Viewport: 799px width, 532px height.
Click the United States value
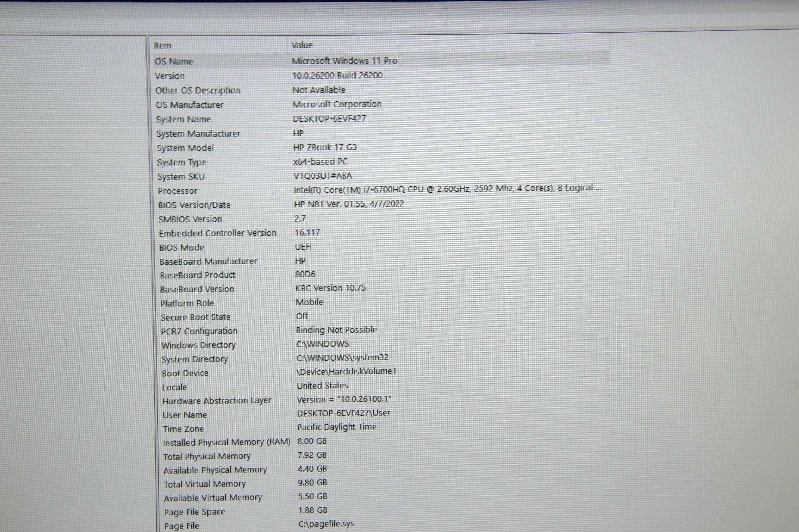coord(322,386)
